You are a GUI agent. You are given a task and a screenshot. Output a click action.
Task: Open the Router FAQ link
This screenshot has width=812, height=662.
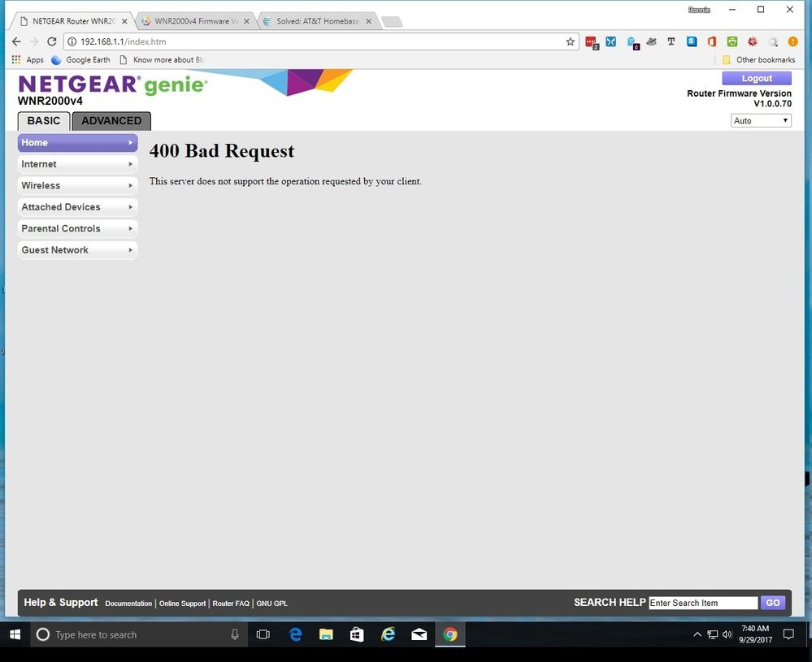(231, 604)
